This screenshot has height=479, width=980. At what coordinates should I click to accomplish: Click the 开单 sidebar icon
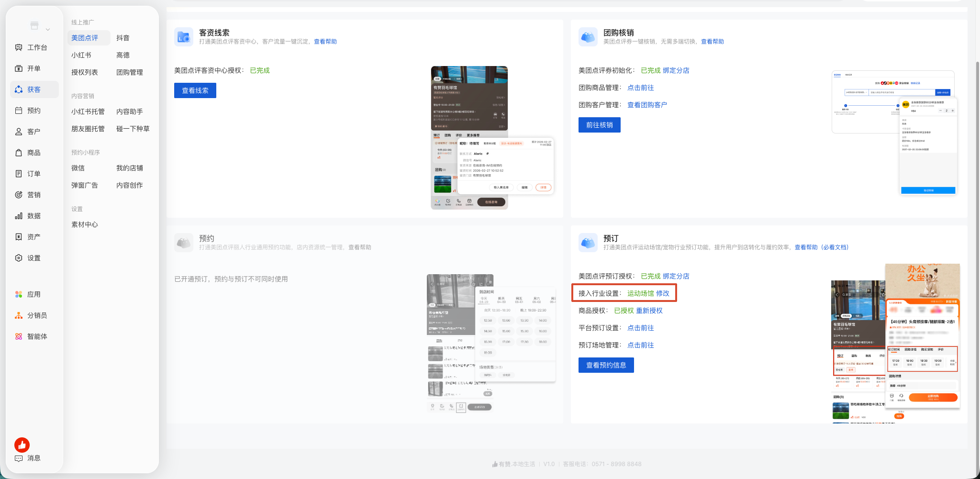[x=19, y=68]
